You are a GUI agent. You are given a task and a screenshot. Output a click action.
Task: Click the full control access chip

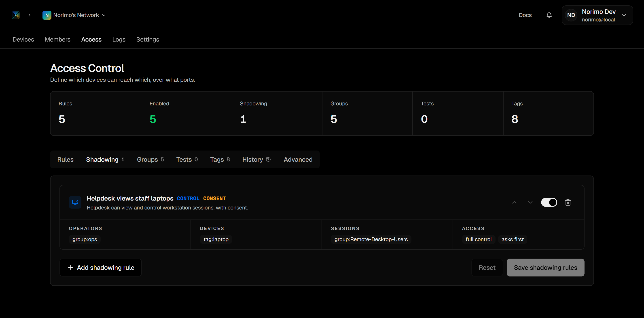click(479, 239)
